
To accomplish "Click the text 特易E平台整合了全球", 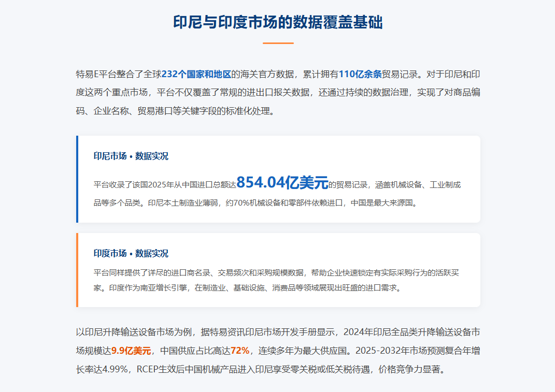I will (119, 74).
